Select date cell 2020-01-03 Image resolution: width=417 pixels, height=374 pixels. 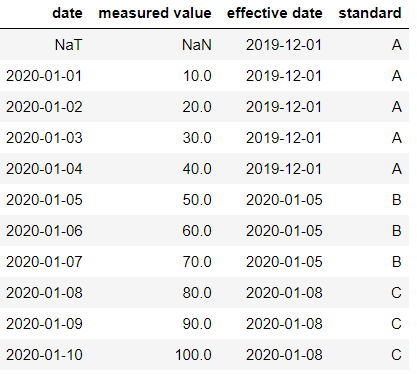[44, 138]
